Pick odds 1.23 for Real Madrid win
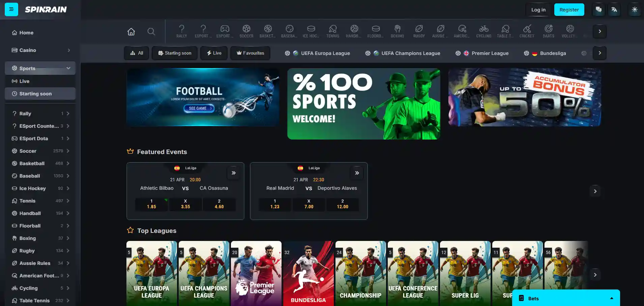644x306 pixels. tap(275, 204)
